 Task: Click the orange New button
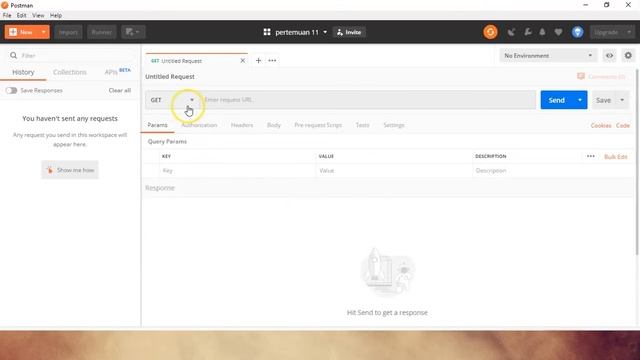tap(22, 32)
